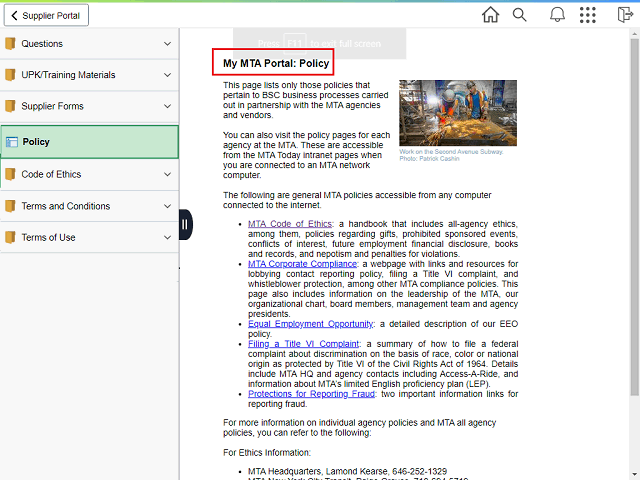Open the MTA Code of Ethics link
Image resolution: width=640 pixels, height=480 pixels.
click(290, 224)
